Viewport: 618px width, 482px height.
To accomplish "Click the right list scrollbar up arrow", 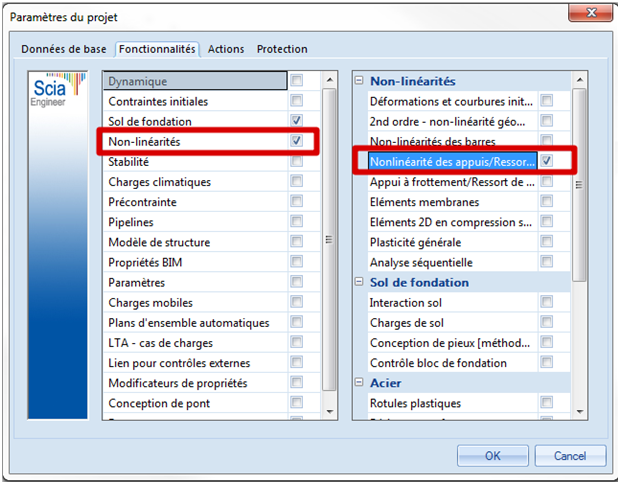I will click(579, 79).
